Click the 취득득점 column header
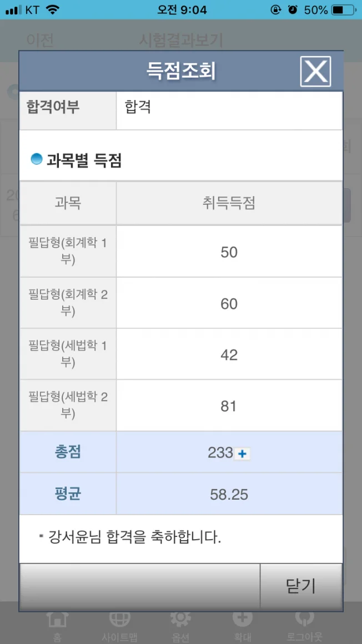The height and width of the screenshot is (644, 362). [x=229, y=203]
